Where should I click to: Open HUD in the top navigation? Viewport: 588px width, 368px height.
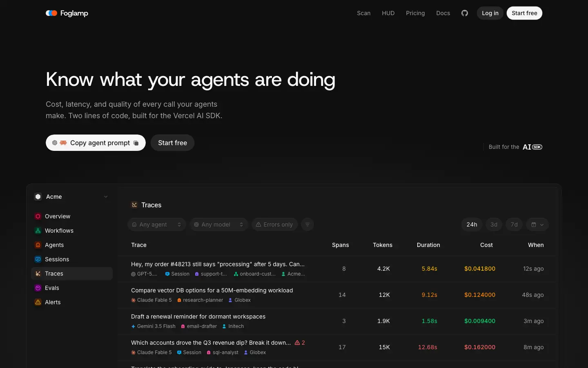(388, 13)
